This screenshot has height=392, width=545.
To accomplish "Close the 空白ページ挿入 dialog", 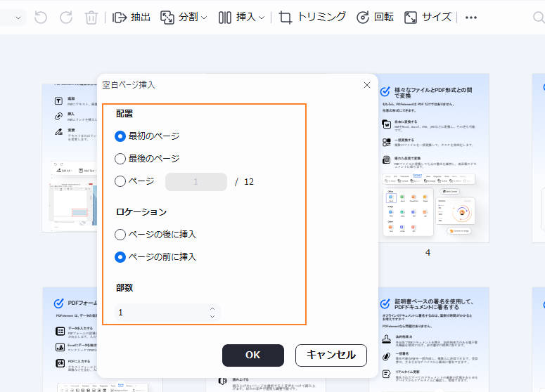I will (366, 85).
